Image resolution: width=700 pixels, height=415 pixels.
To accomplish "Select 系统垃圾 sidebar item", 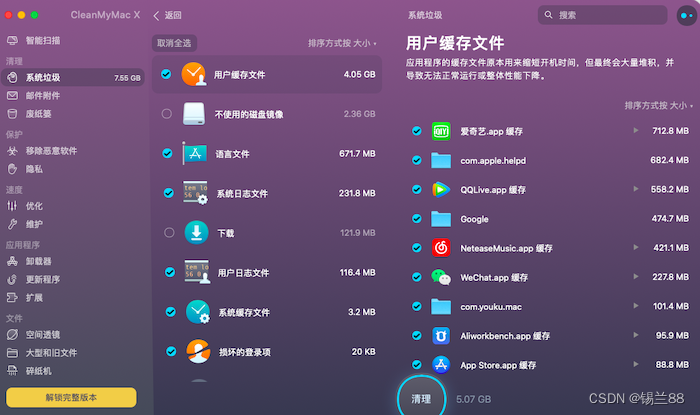I will (73, 78).
